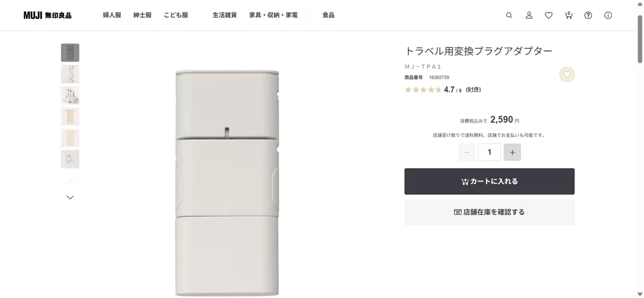644x298 pixels.
Task: Open the 婦人服 menu
Action: pyautogui.click(x=112, y=16)
